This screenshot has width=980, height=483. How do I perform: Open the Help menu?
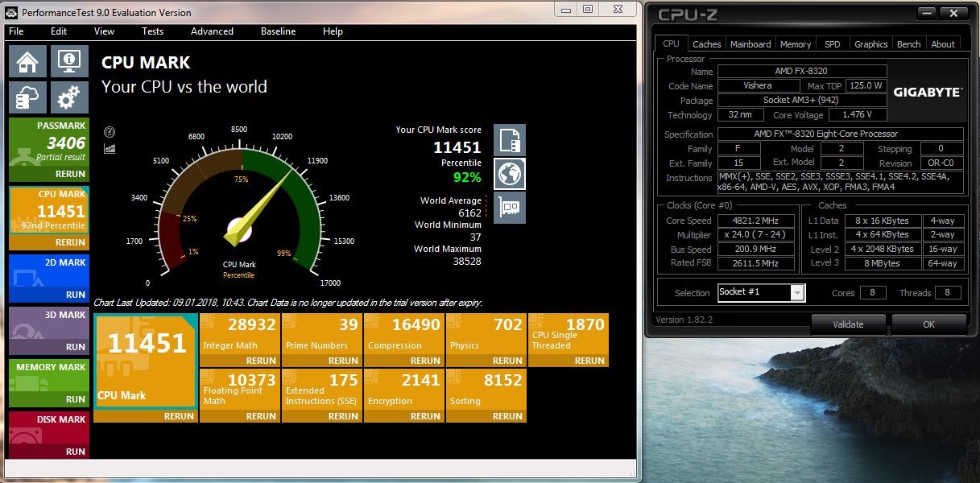(x=333, y=31)
